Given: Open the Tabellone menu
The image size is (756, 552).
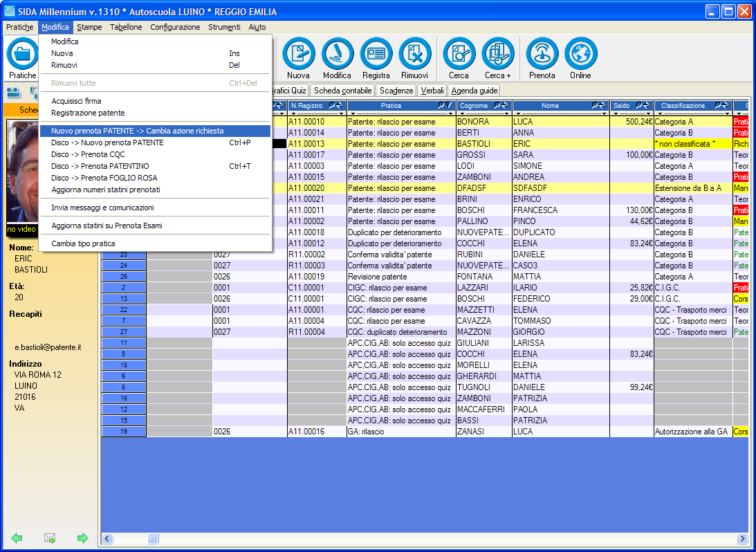Looking at the screenshot, I should 126,27.
